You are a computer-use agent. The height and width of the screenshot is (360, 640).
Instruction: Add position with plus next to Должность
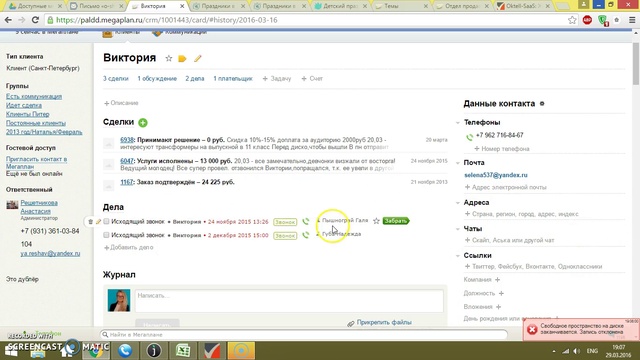501,293
